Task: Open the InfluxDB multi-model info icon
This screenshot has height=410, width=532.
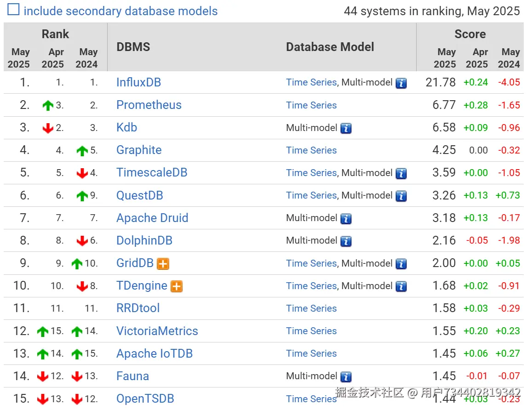Action: (x=401, y=83)
